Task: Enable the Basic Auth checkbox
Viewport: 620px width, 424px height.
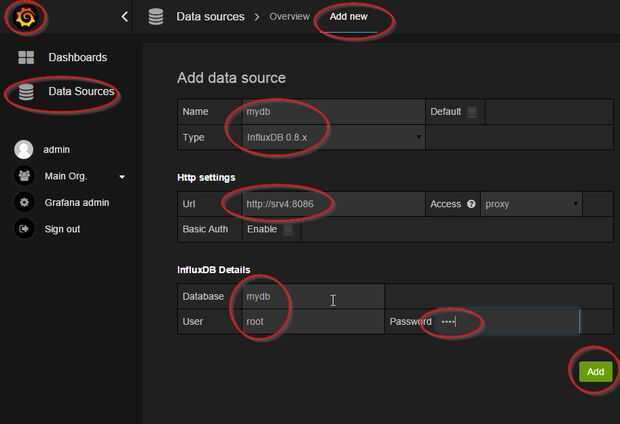Action: tap(288, 230)
